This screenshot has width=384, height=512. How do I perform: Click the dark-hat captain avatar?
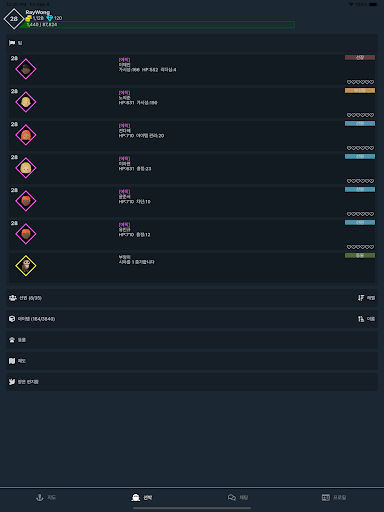tap(26, 69)
